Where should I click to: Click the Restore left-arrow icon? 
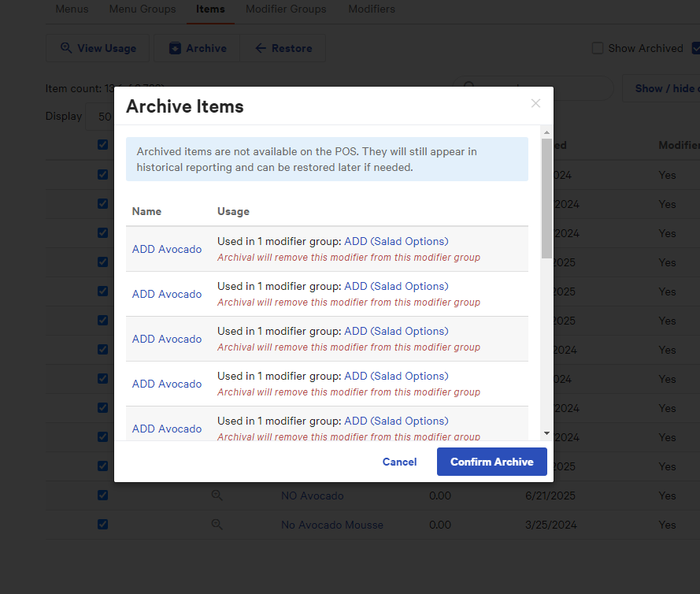(261, 48)
